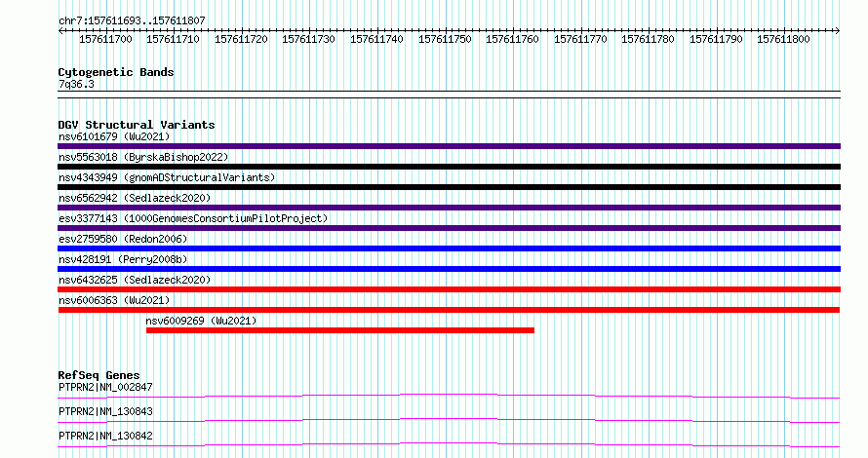Click ruler position 157611700
868x458 pixels.
tap(105, 39)
